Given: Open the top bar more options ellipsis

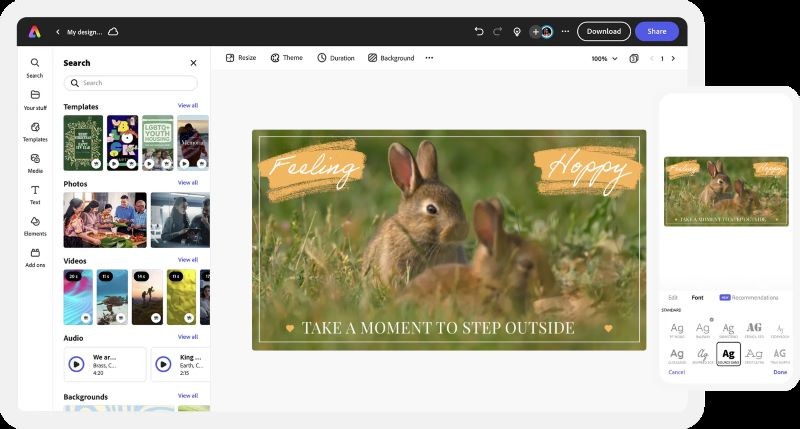Looking at the screenshot, I should point(565,31).
